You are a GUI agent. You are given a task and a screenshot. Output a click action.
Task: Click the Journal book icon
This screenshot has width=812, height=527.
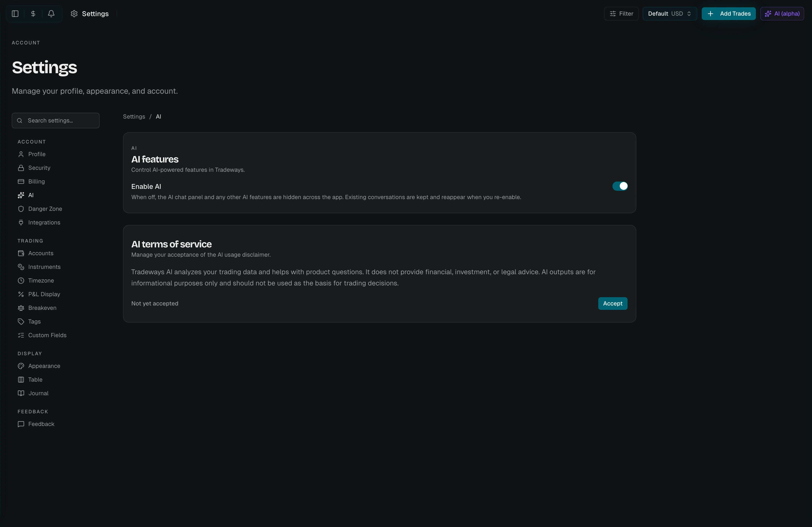click(x=21, y=393)
